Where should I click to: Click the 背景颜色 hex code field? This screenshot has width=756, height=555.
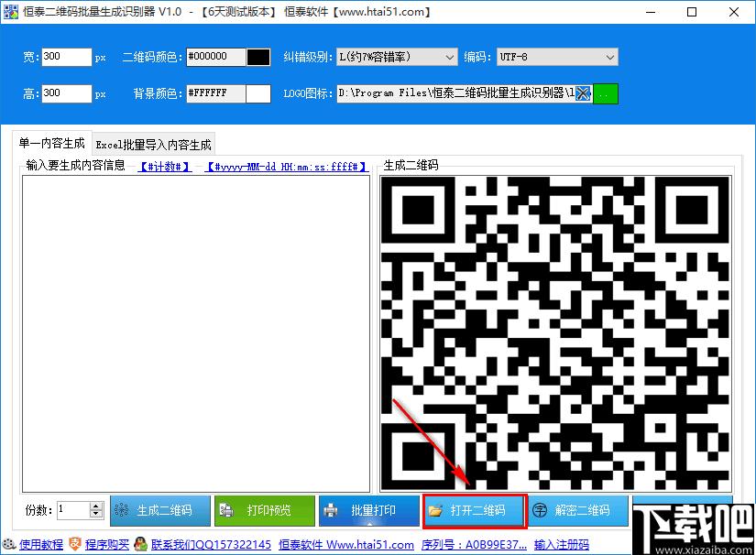[216, 93]
